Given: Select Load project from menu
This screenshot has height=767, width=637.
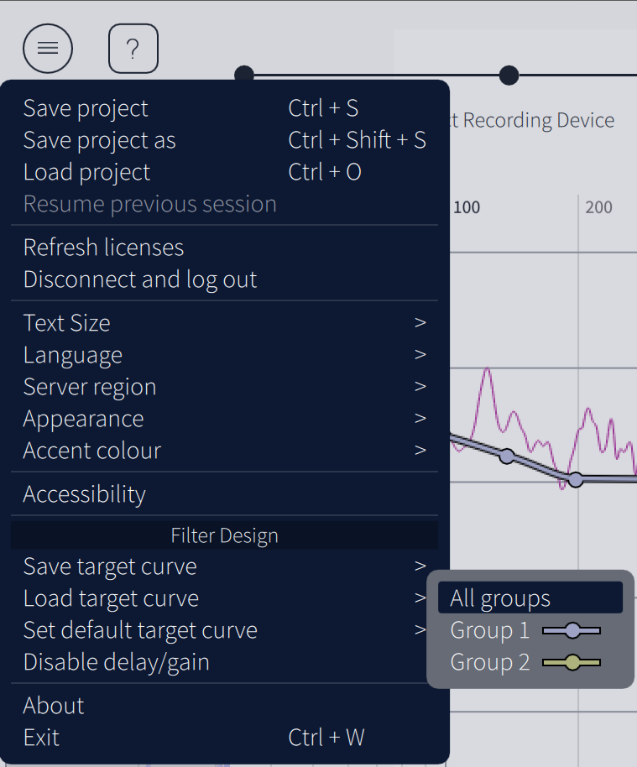Looking at the screenshot, I should point(87,172).
